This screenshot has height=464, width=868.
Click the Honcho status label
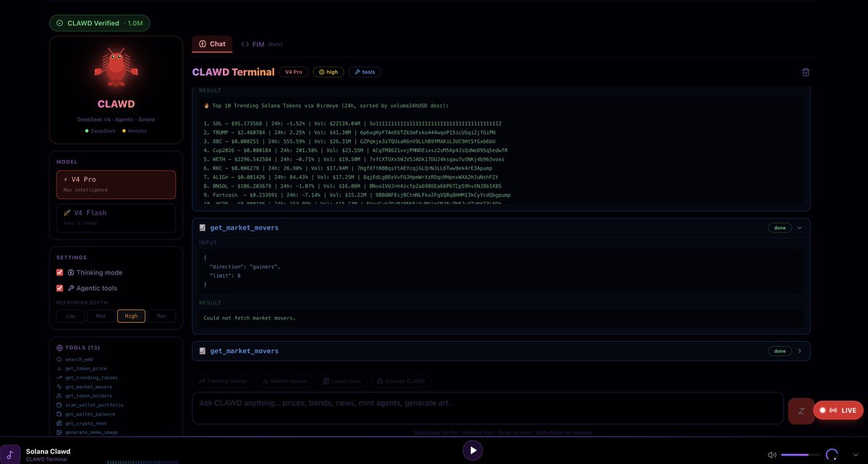137,131
